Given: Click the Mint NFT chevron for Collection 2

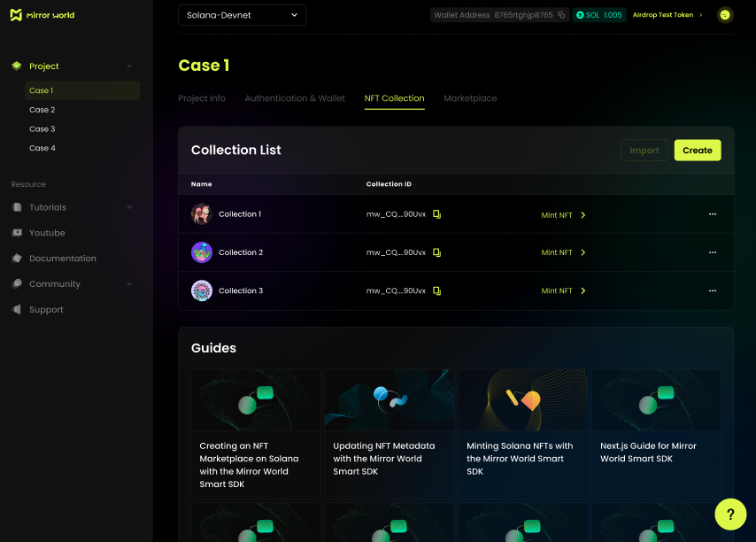Looking at the screenshot, I should pos(582,252).
